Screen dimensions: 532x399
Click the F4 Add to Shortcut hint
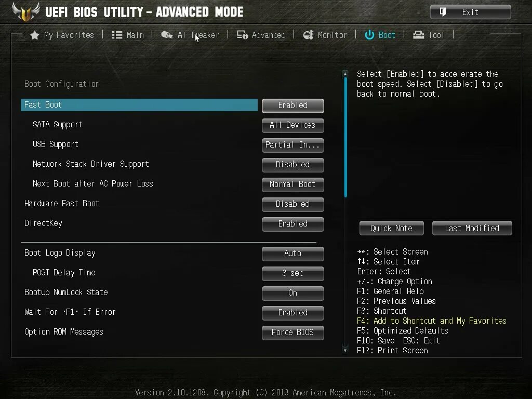pos(432,321)
